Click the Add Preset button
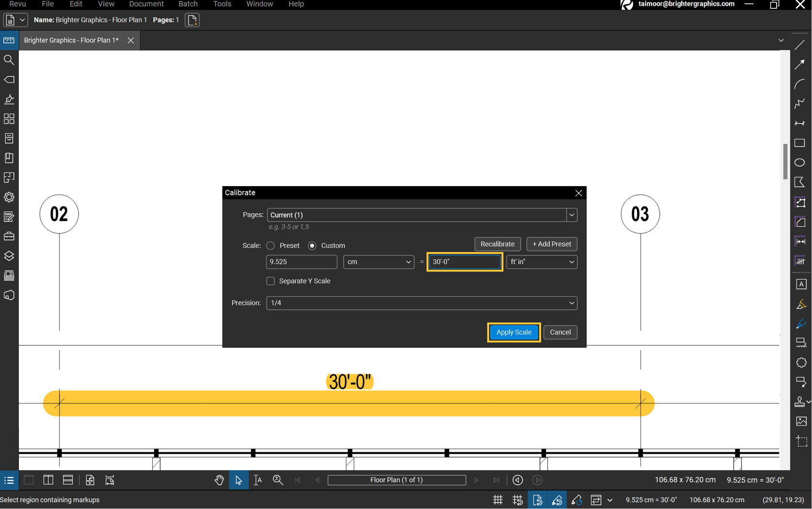The width and height of the screenshot is (812, 509). pos(551,244)
